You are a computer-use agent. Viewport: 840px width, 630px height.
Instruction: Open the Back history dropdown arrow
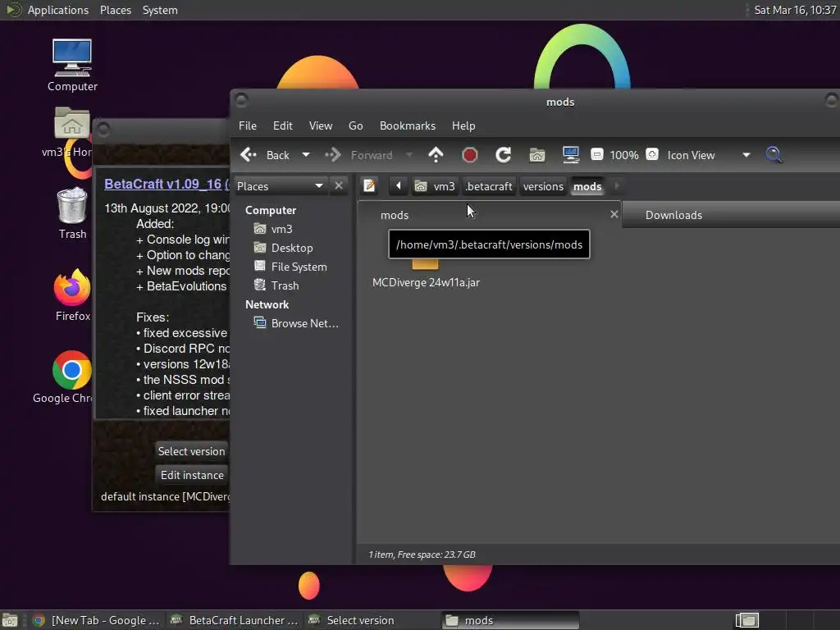(306, 155)
